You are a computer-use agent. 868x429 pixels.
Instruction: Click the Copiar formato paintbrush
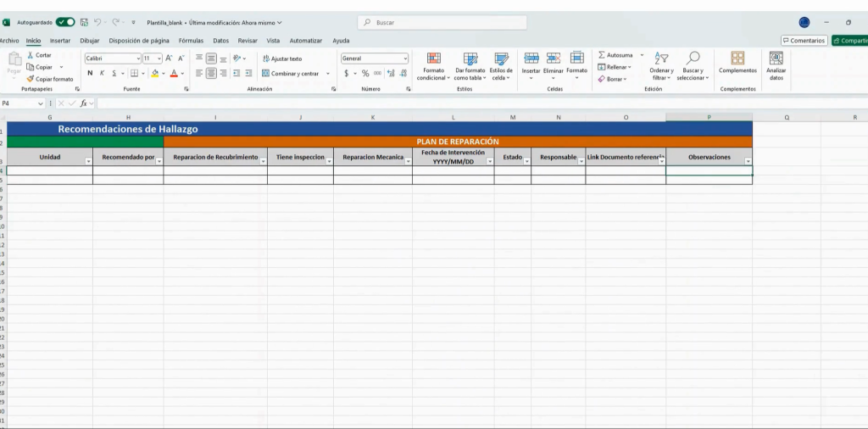(31, 79)
